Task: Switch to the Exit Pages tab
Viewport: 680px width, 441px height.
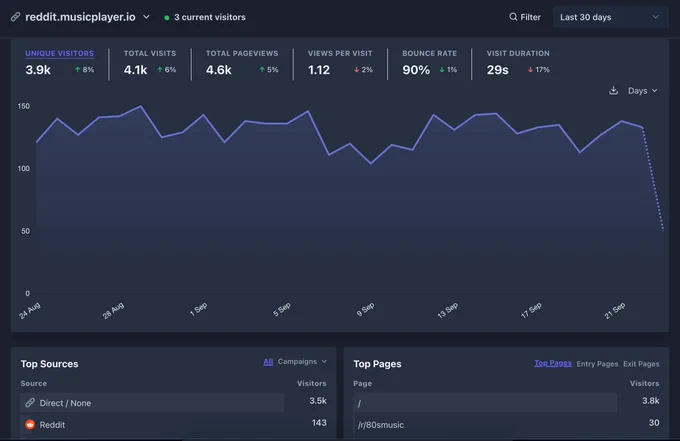Action: (x=641, y=364)
